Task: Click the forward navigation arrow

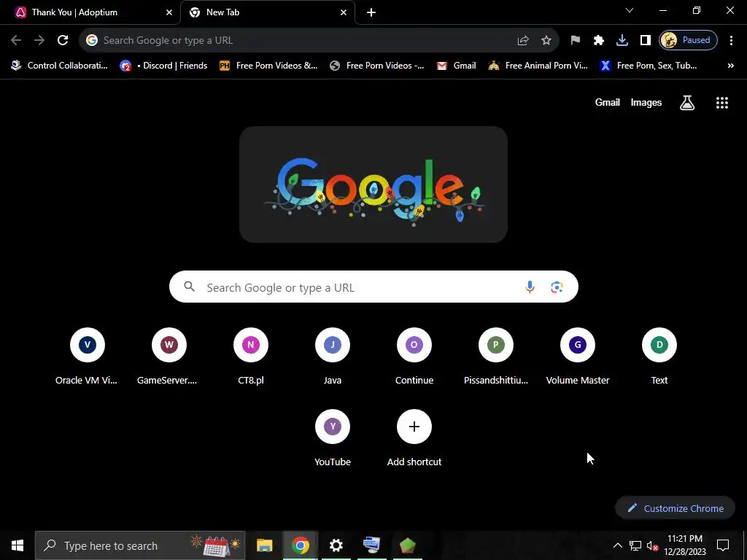Action: [x=39, y=41]
